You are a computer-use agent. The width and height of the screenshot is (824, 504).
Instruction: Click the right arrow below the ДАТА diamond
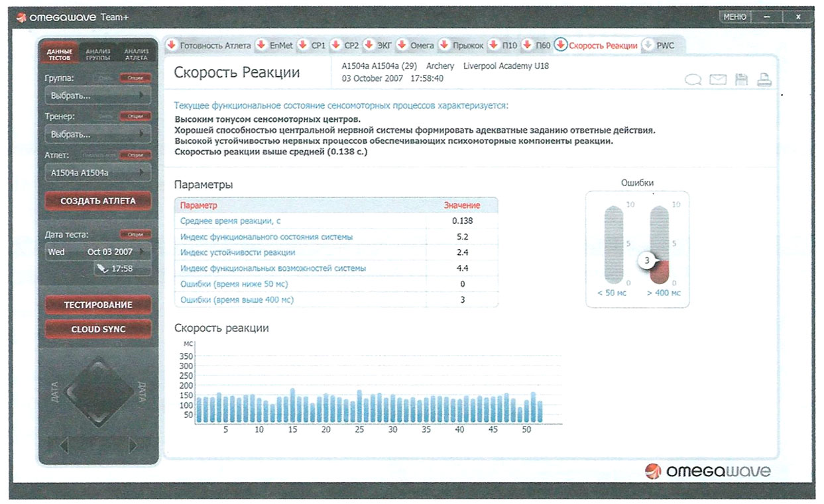pos(133,445)
